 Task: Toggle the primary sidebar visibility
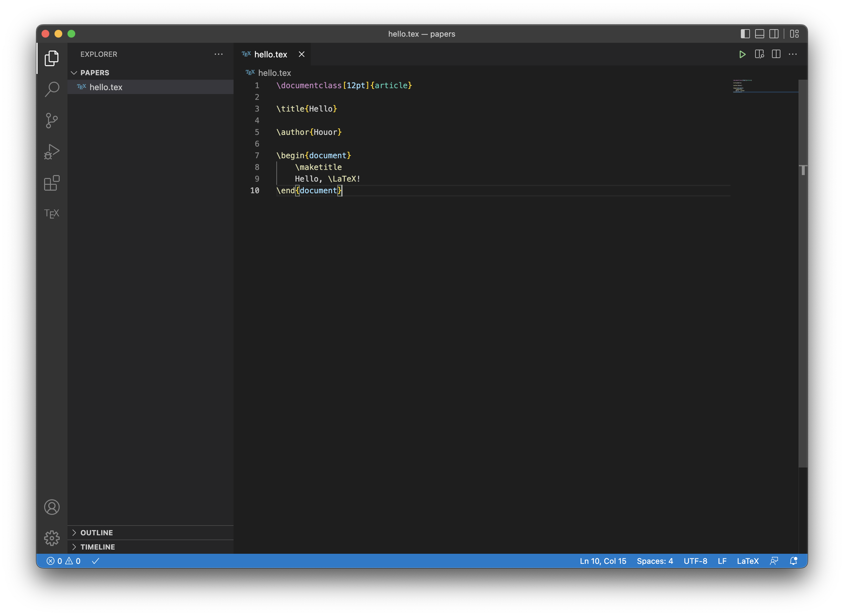click(745, 34)
